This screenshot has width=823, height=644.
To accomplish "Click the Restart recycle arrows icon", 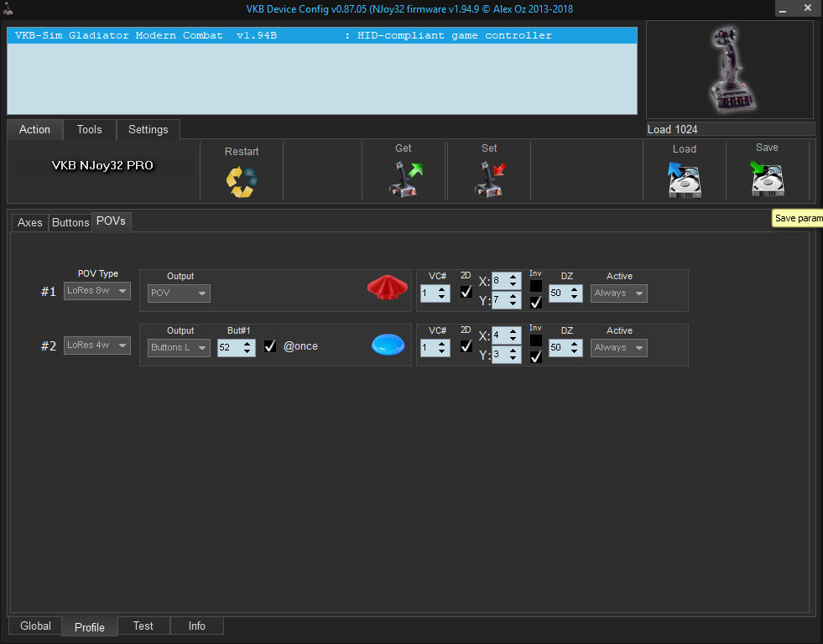I will (x=242, y=181).
